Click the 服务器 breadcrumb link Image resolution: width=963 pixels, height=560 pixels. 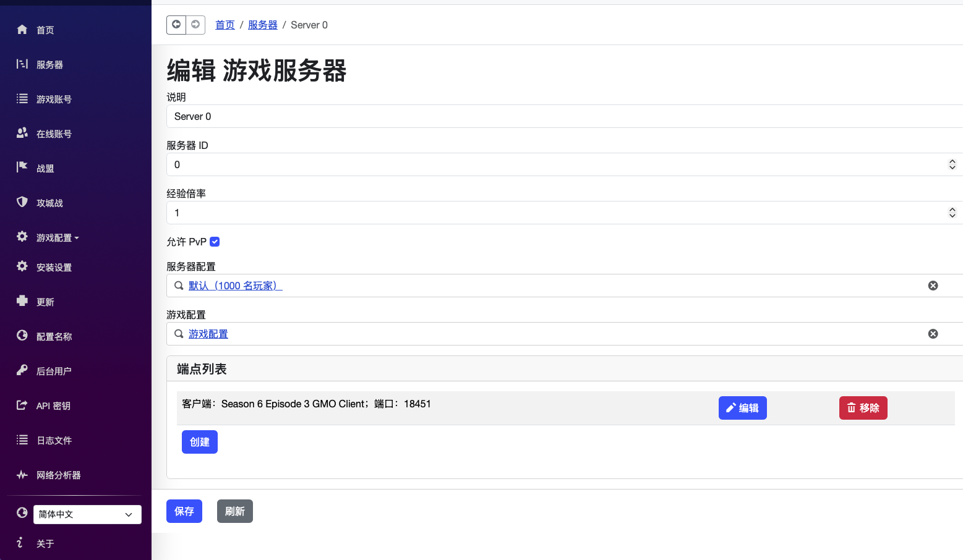pyautogui.click(x=263, y=25)
